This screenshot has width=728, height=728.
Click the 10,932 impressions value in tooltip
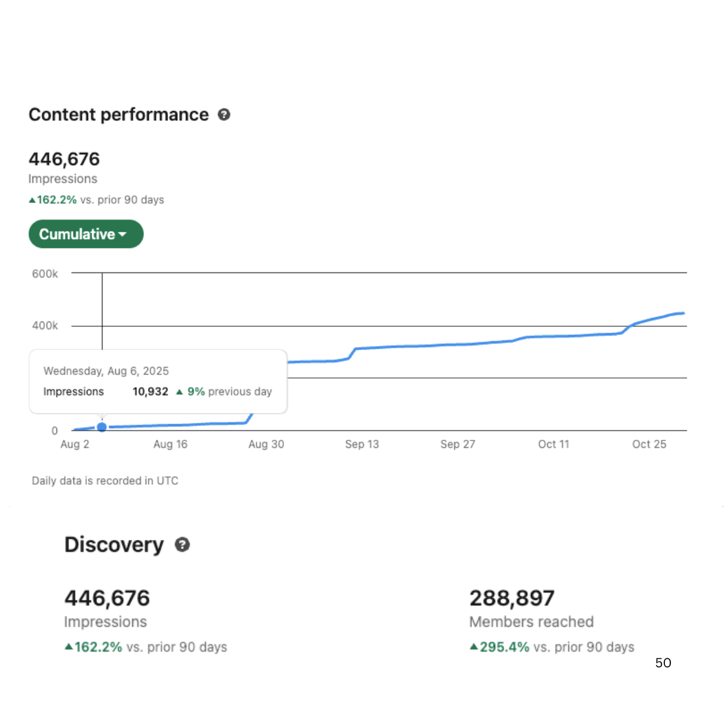pos(150,392)
